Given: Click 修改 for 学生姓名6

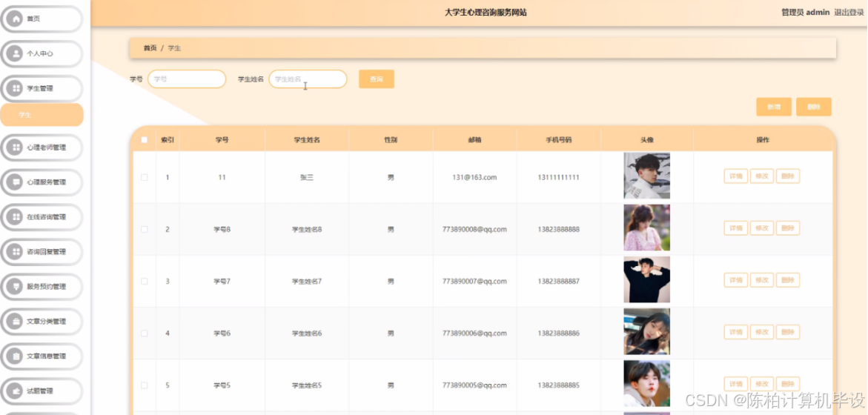Looking at the screenshot, I should coord(762,332).
